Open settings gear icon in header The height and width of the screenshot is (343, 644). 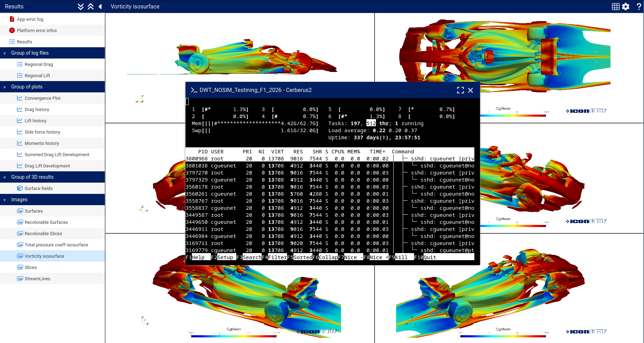click(x=626, y=7)
